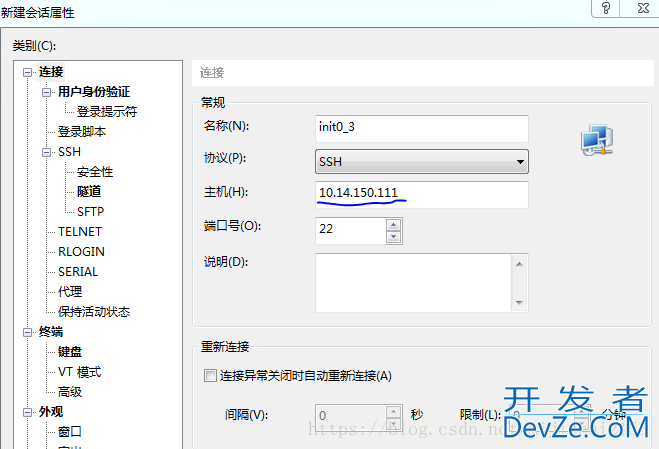Select 代理 tree item
This screenshot has height=449, width=659.
pyautogui.click(x=70, y=291)
